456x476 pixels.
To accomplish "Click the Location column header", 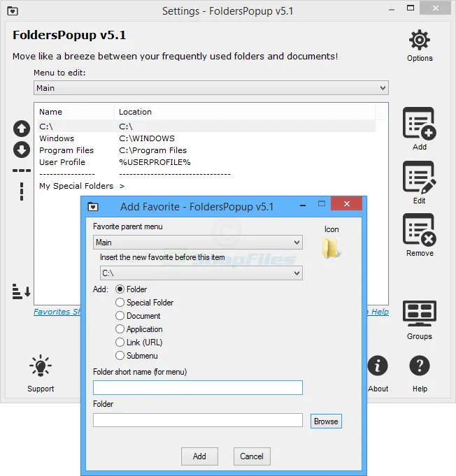I will (x=245, y=112).
